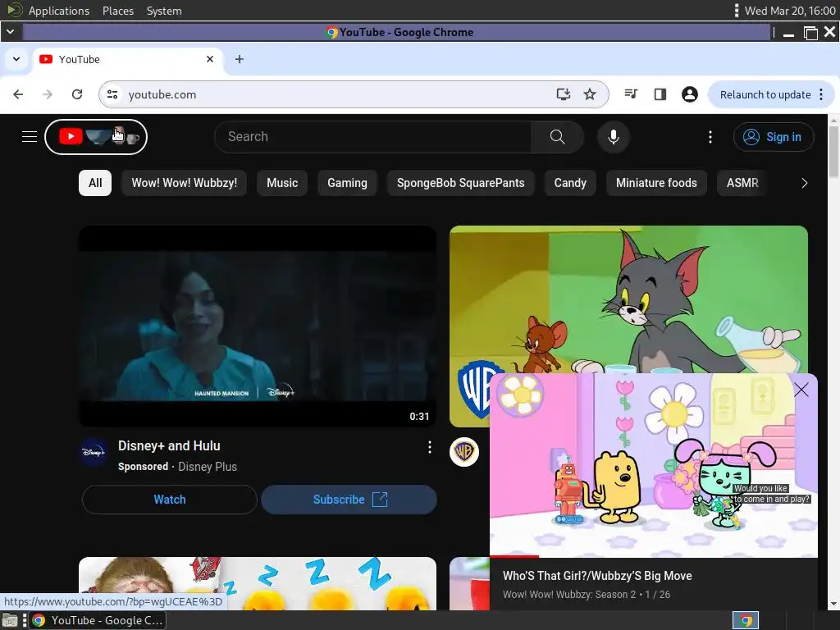View site information icon in address bar
Screen dimensions: 840x630
112,94
